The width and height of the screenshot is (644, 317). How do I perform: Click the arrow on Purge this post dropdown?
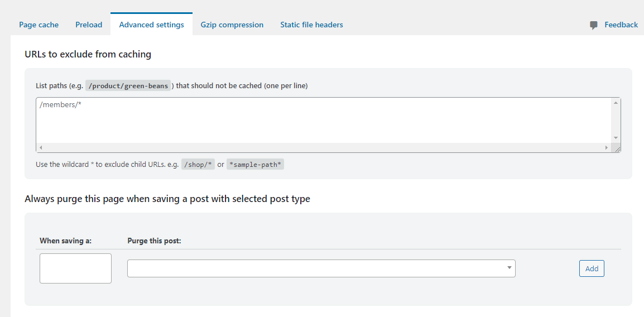(509, 268)
